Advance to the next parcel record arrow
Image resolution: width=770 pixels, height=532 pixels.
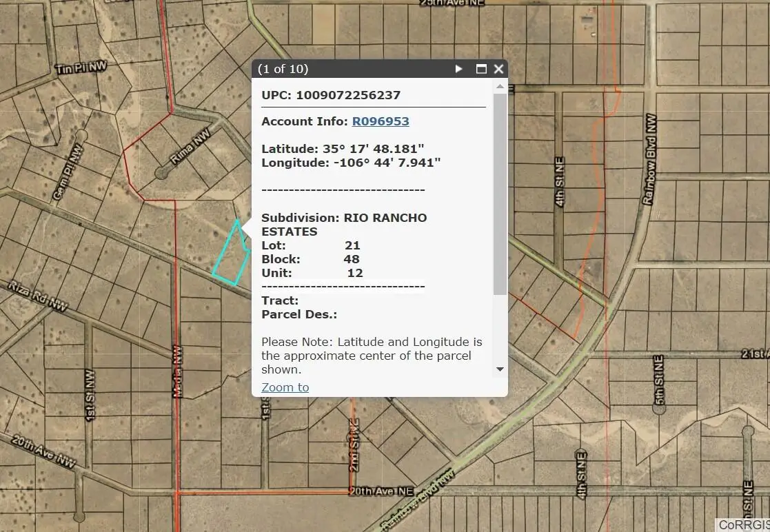point(458,69)
